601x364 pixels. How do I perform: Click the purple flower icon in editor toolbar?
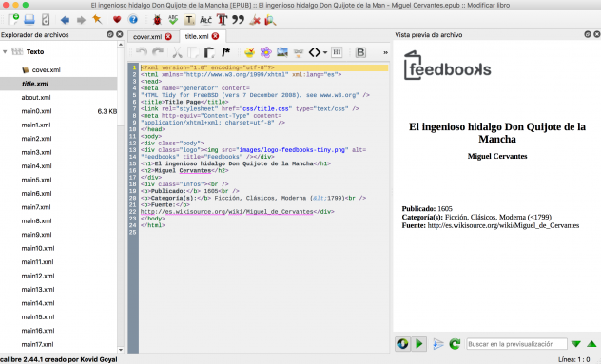coord(265,52)
